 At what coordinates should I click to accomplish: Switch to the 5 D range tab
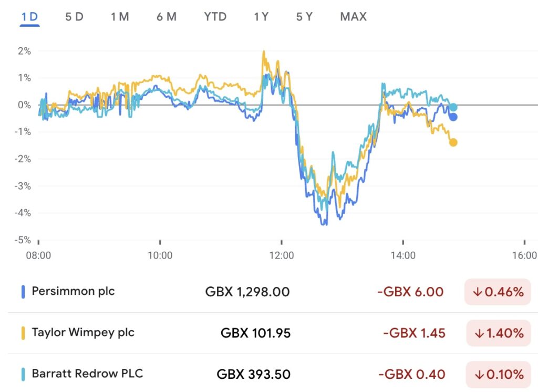74,17
